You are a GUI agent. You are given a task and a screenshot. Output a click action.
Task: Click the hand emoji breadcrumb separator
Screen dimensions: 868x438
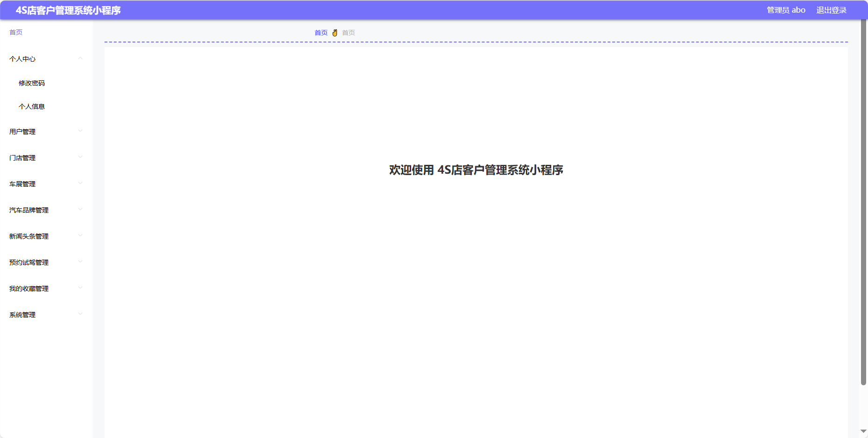click(335, 33)
